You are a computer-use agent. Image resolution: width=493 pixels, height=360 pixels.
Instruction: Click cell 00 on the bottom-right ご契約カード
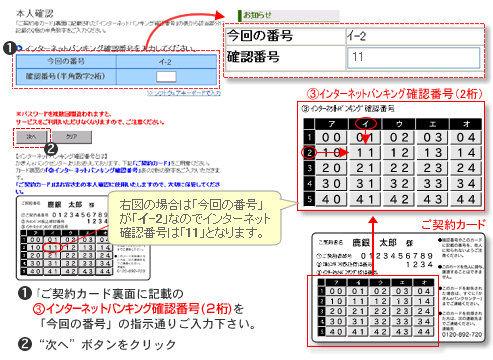click(336, 291)
